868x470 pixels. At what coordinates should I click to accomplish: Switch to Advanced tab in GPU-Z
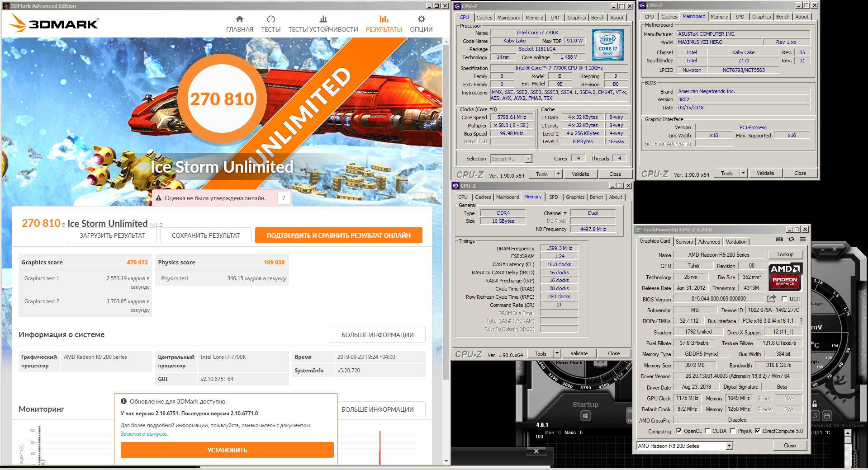pos(709,242)
